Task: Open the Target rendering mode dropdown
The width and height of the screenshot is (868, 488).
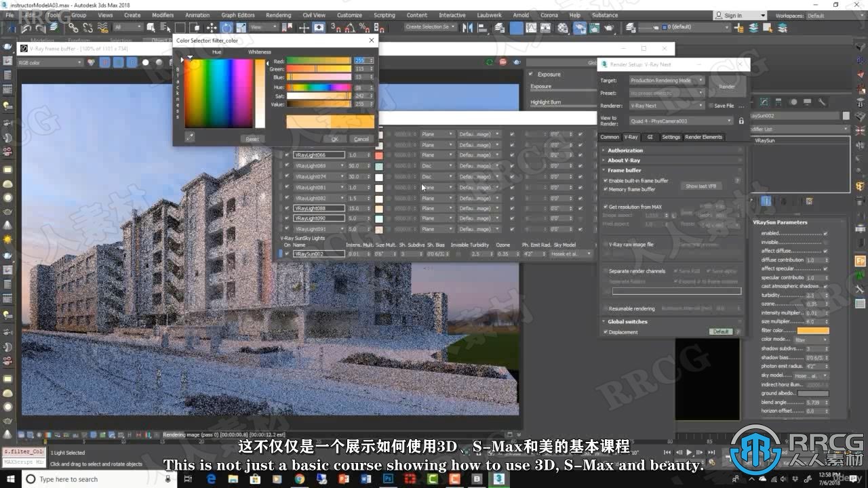Action: click(x=667, y=80)
